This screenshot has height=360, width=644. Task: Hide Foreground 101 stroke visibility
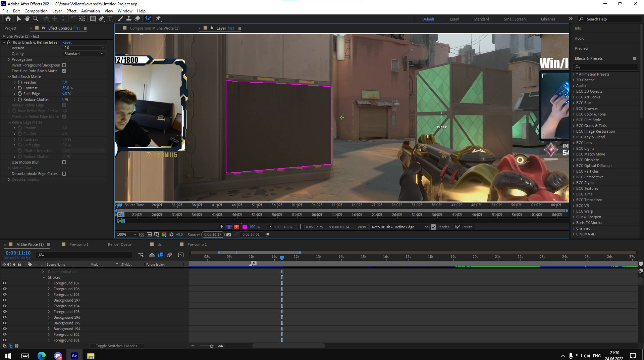point(5,340)
